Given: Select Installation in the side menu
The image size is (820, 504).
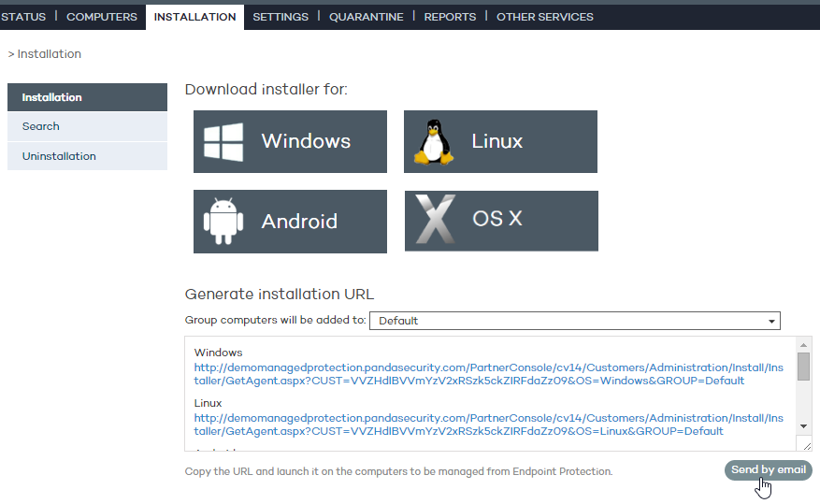Looking at the screenshot, I should (x=87, y=97).
